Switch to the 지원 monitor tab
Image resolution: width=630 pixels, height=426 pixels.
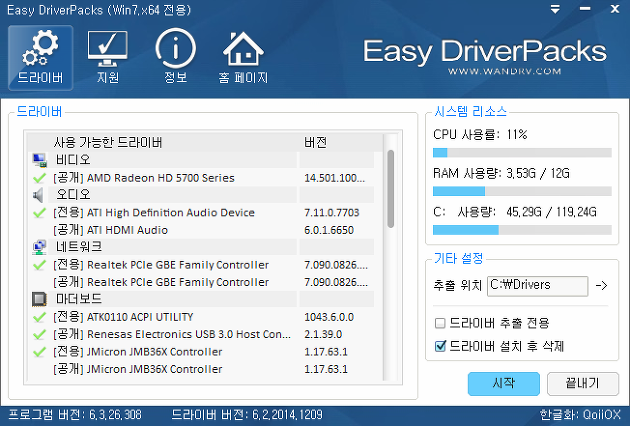click(108, 57)
